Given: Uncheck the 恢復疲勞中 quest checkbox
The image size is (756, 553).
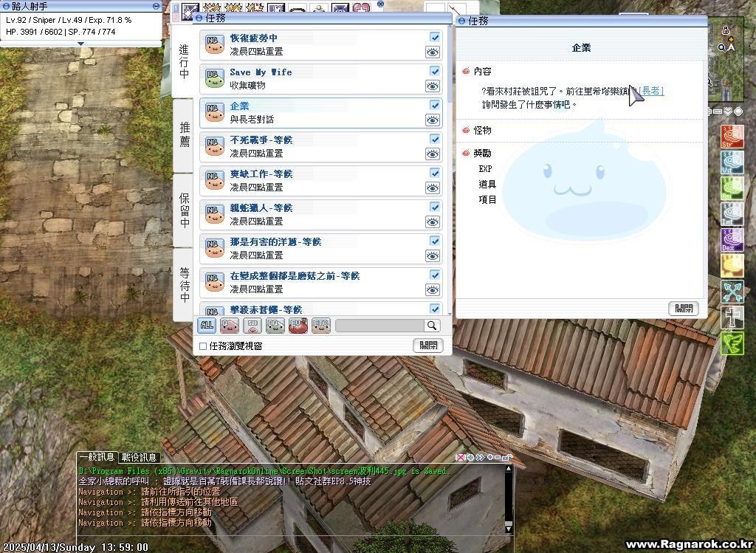Looking at the screenshot, I should (x=435, y=37).
